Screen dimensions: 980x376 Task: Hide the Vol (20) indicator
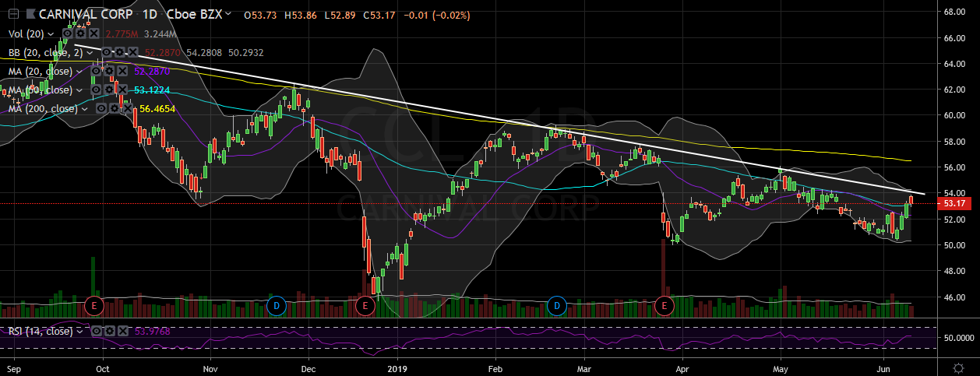point(69,34)
